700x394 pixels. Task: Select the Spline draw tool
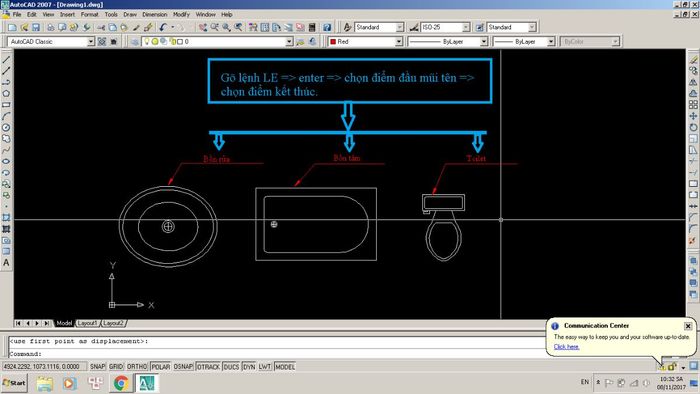6,150
